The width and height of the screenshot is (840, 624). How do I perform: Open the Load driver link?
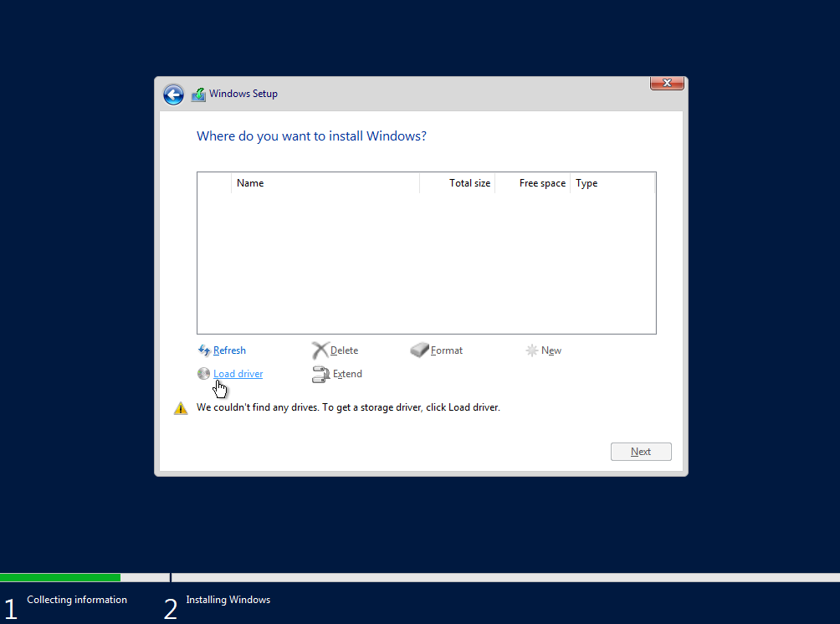[238, 374]
